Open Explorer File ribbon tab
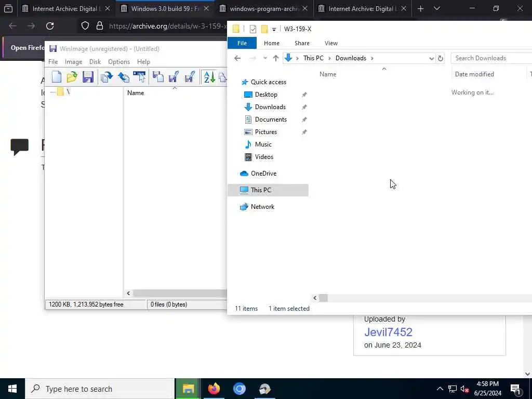This screenshot has width=532, height=399. (x=242, y=43)
